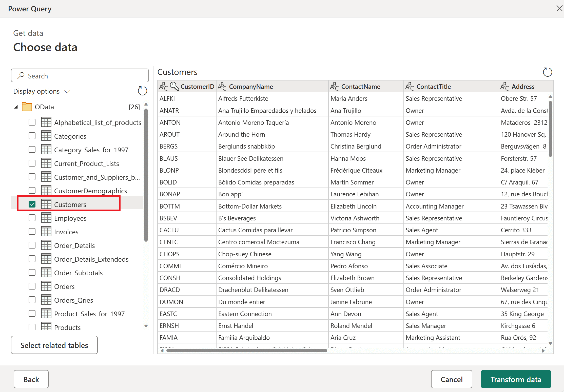Click the refresh icon above the preview table
This screenshot has height=392, width=564.
pyautogui.click(x=547, y=72)
